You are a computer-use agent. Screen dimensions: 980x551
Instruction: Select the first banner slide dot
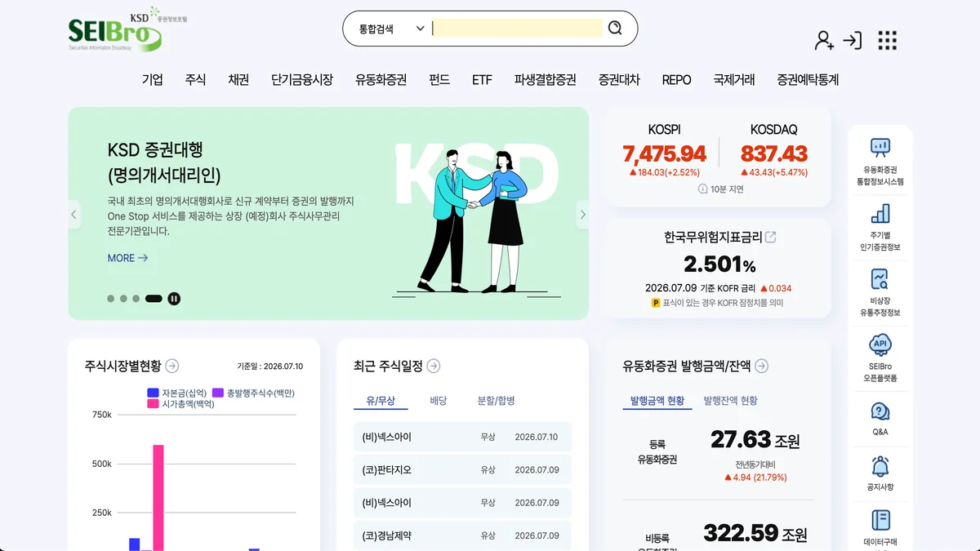pos(111,299)
